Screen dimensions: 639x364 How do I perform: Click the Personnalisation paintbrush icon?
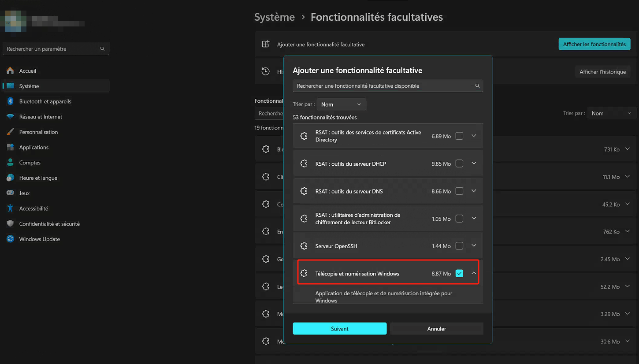(10, 132)
